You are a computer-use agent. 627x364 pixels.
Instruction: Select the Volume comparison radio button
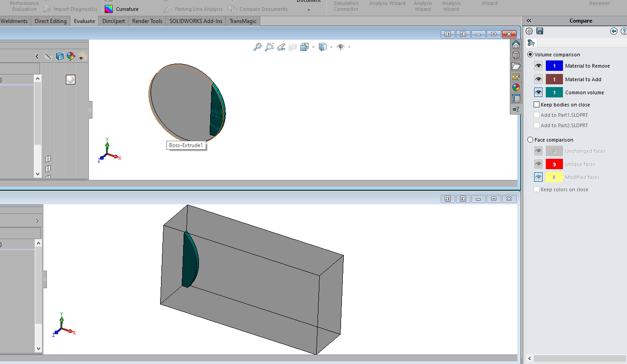pyautogui.click(x=530, y=55)
